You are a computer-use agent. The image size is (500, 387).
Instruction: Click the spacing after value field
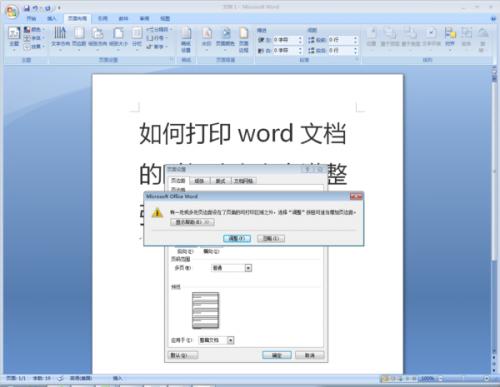pos(340,51)
